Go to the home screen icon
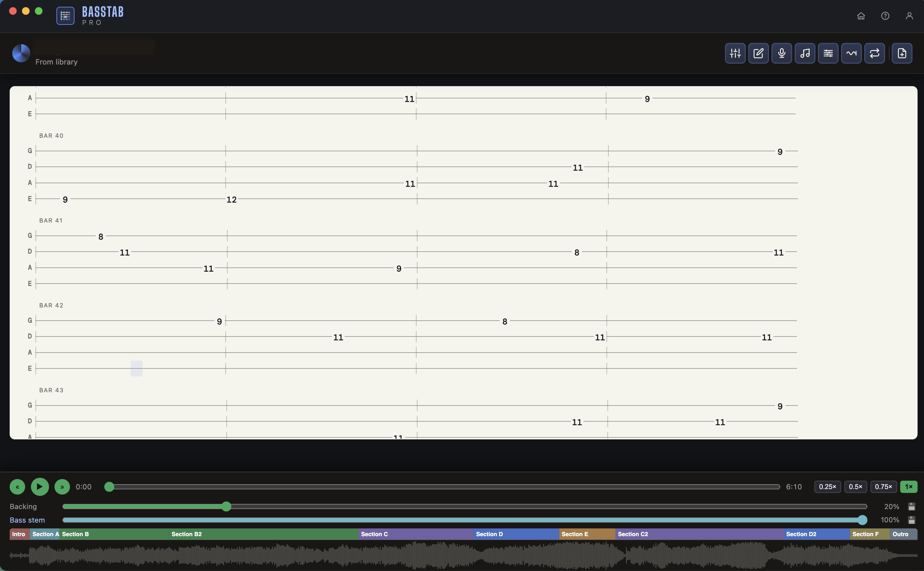The image size is (924, 571). point(861,16)
